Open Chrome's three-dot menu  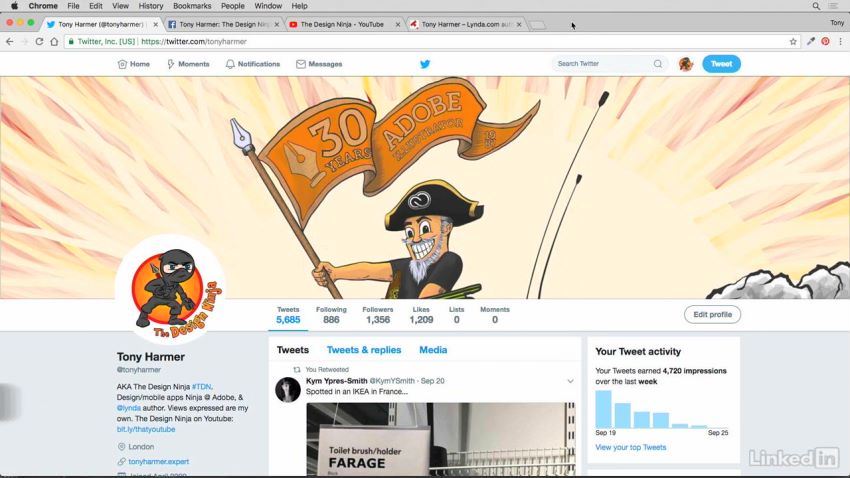[839, 42]
